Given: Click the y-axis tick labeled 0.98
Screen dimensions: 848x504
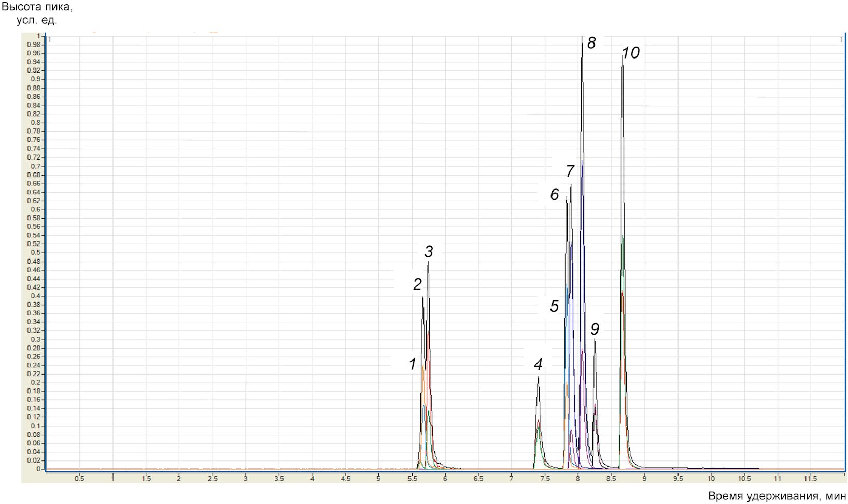Looking at the screenshot, I should click(34, 45).
